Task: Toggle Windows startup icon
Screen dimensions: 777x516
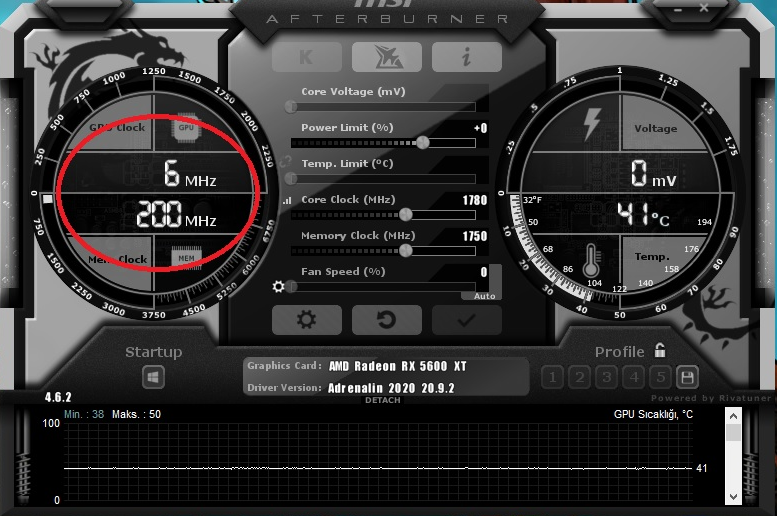Action: click(x=153, y=378)
